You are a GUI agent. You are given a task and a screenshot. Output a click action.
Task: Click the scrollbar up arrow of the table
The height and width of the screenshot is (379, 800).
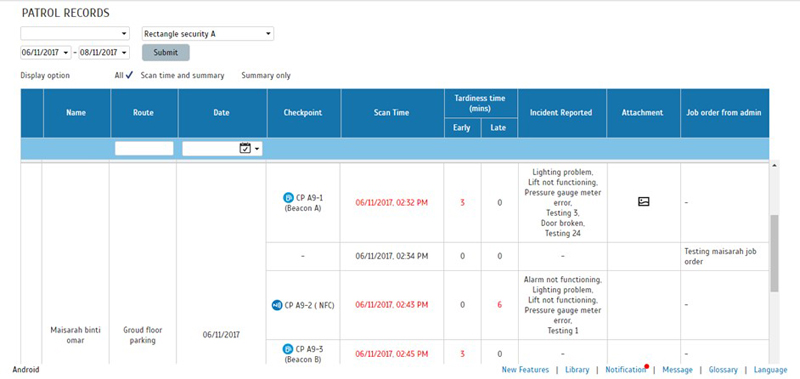point(774,166)
